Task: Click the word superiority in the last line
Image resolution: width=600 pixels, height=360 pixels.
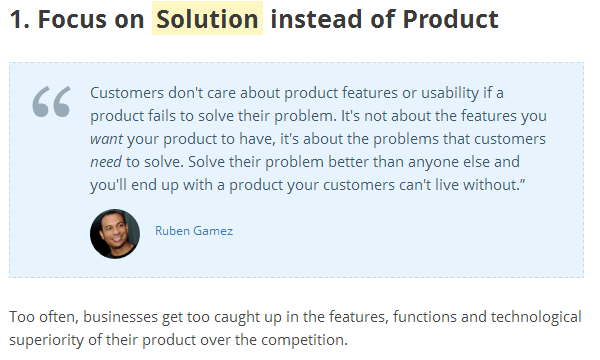Action: 47,340
